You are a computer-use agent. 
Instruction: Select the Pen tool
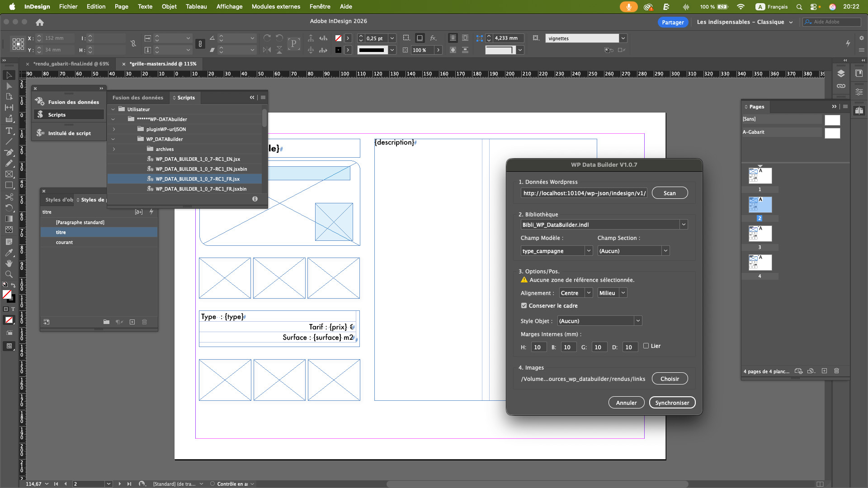pos(9,152)
